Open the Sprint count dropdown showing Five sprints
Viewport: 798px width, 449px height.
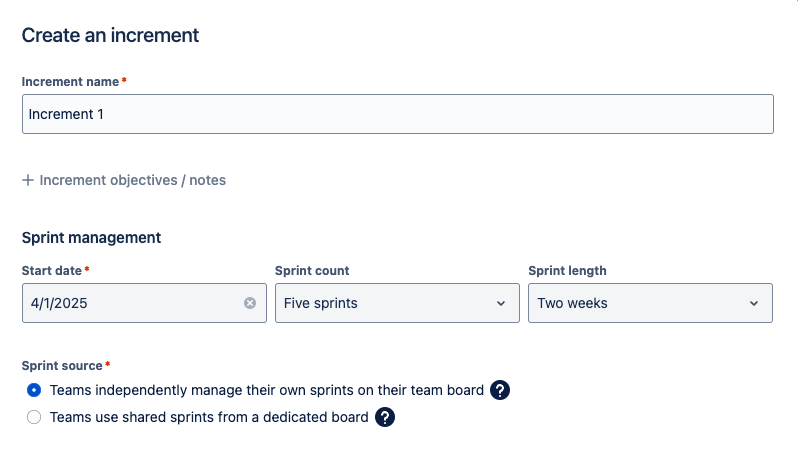396,303
